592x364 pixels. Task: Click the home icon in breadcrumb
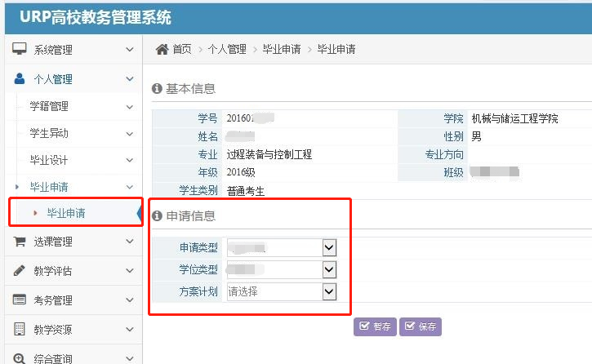tap(162, 49)
